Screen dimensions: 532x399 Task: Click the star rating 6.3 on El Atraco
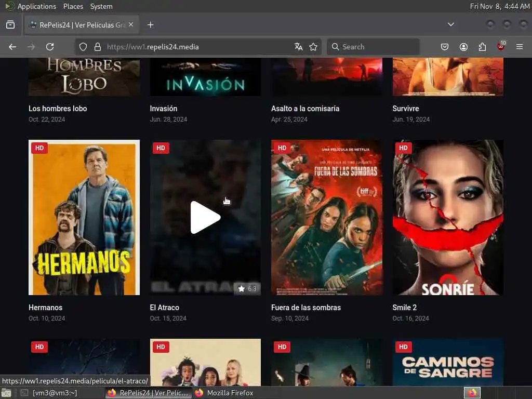point(247,289)
